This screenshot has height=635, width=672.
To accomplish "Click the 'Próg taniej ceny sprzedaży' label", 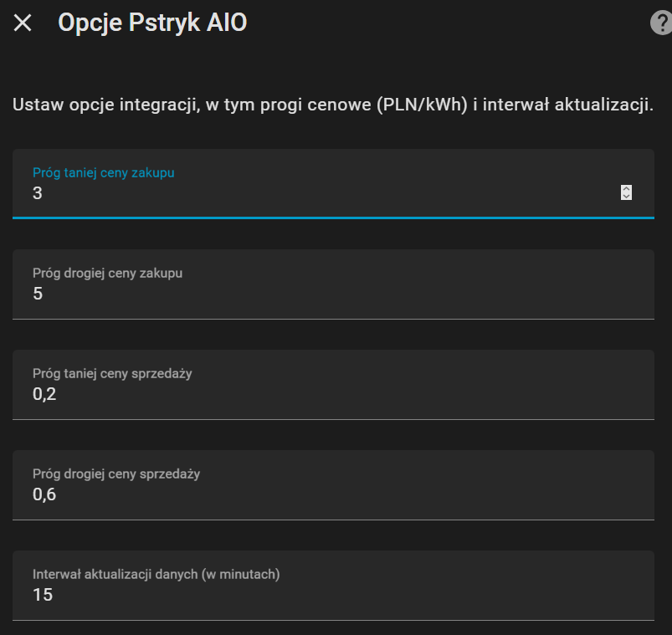I will point(112,373).
